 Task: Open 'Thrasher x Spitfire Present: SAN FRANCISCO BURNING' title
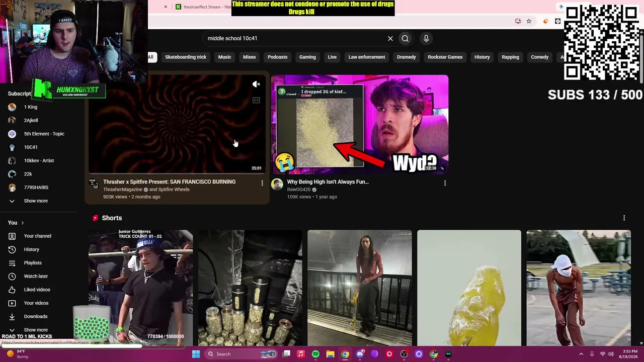[169, 182]
